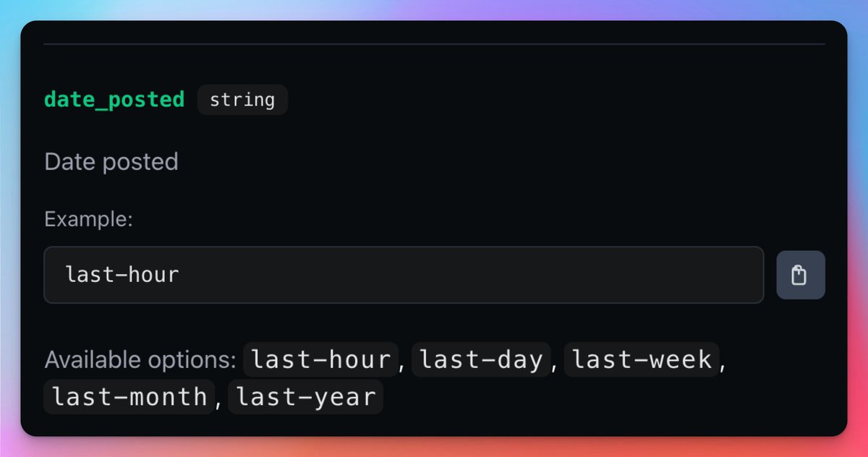Click blank card space beside the string badge
Screen dimensions: 868x457
click(x=506, y=100)
